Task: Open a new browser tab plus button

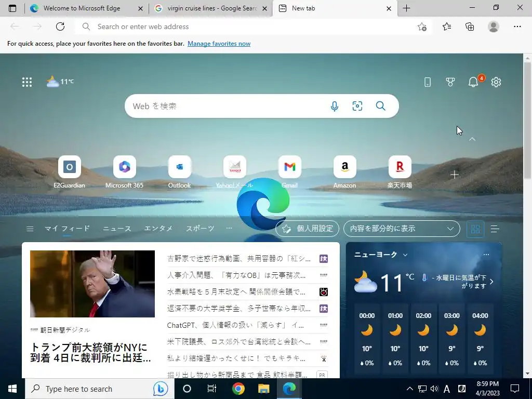Action: click(406, 8)
